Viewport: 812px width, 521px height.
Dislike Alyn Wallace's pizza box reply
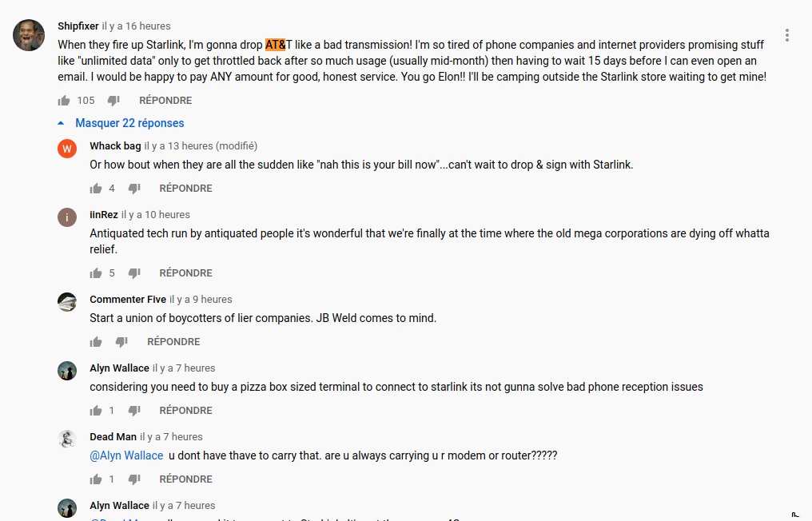(134, 411)
